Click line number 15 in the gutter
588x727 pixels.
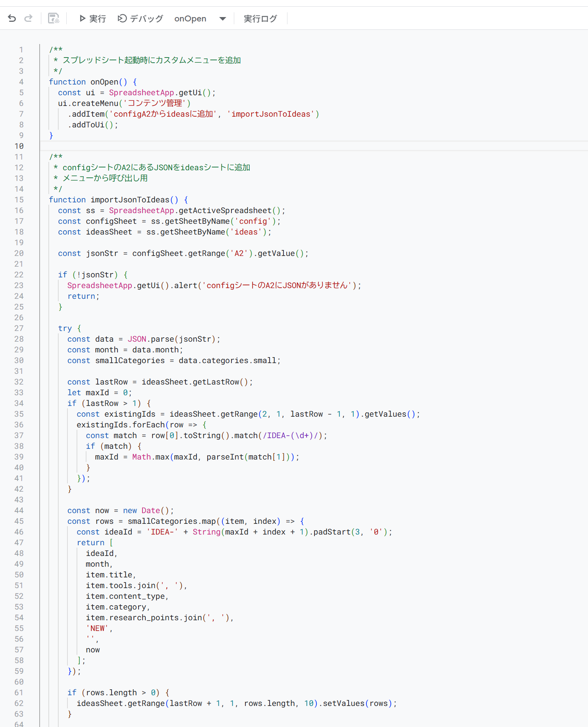tap(19, 200)
